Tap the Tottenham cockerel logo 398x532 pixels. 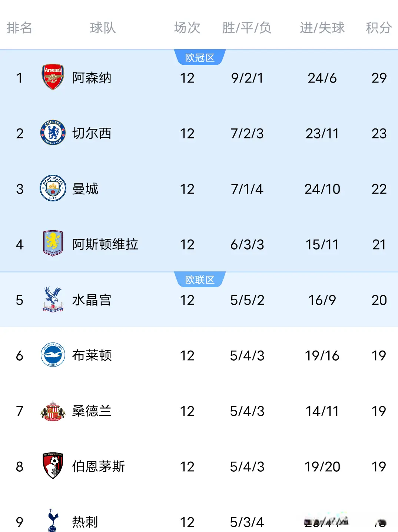53,521
